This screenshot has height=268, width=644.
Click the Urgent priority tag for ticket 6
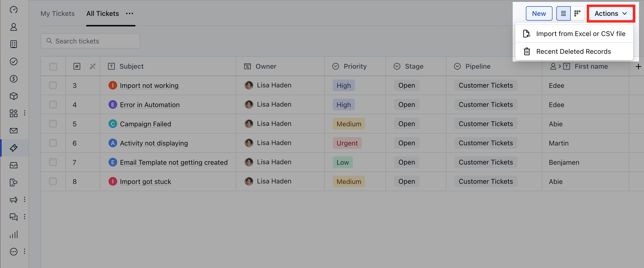(347, 143)
